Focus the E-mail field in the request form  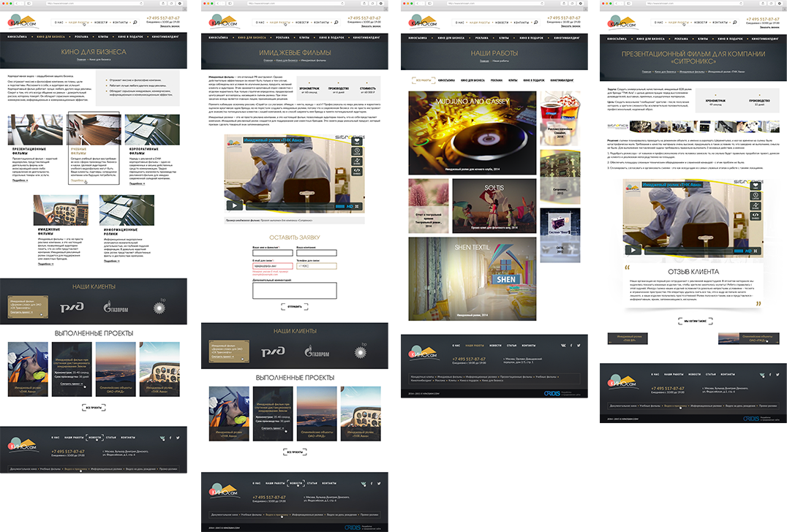(x=273, y=266)
